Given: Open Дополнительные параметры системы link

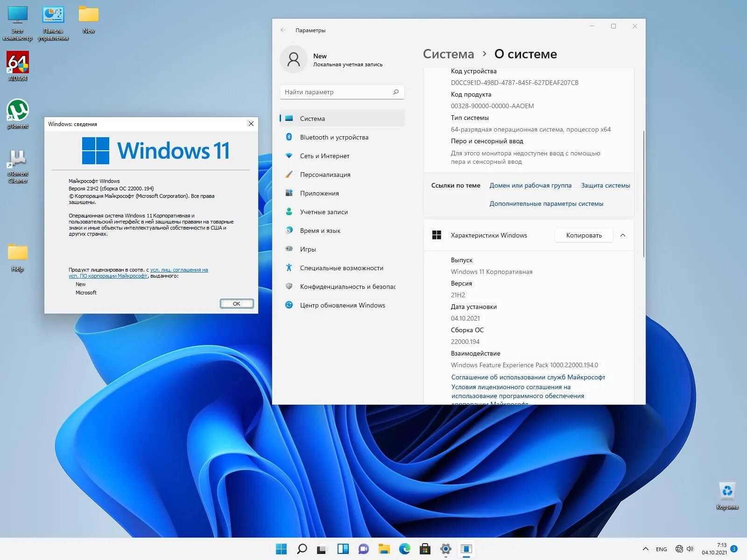Looking at the screenshot, I should click(x=546, y=203).
